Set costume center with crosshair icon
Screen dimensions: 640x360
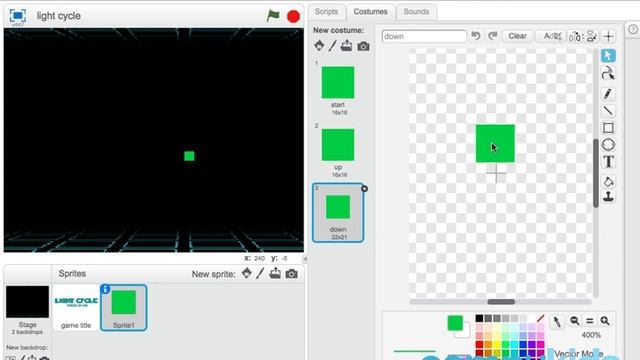click(x=609, y=36)
